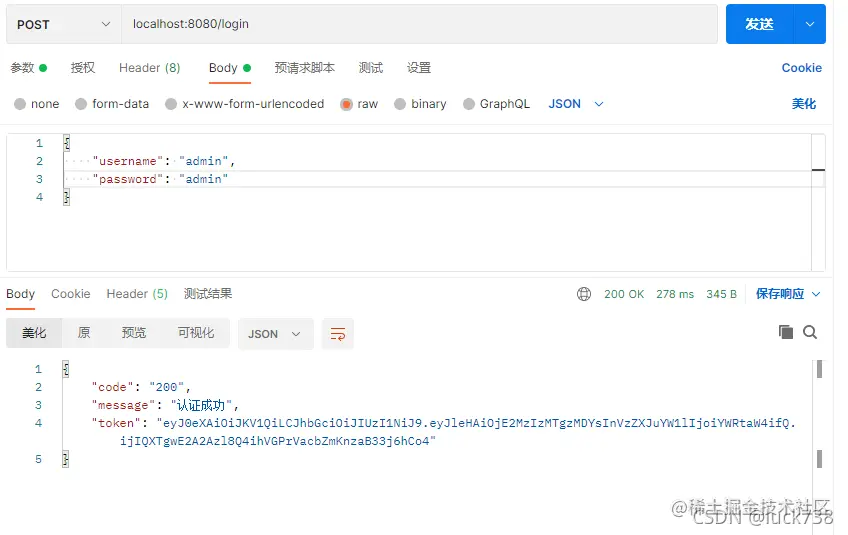
Task: Click the copy response icon
Action: point(786,332)
